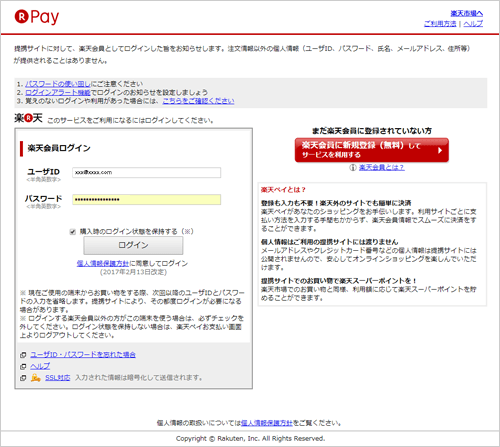Click the 楽天会員ログイン heading
The width and height of the screenshot is (500, 447).
pyautogui.click(x=59, y=148)
